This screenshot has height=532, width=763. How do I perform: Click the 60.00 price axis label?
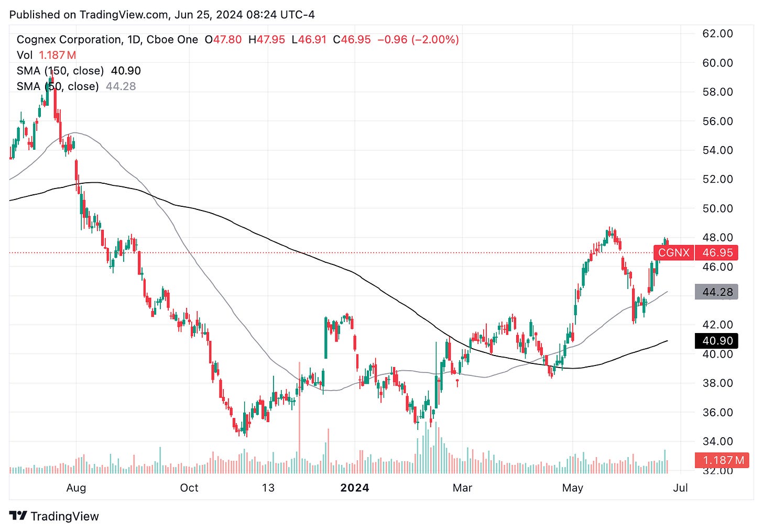[717, 63]
